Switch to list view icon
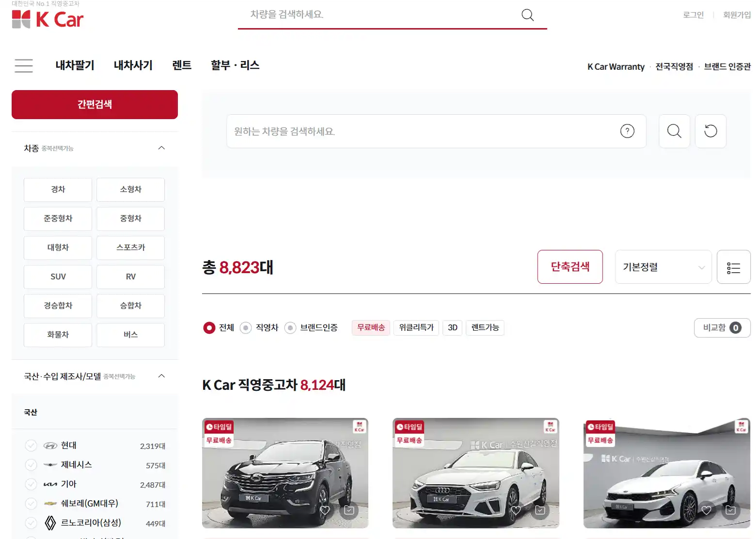Screen dimensions: 756x539 733,267
